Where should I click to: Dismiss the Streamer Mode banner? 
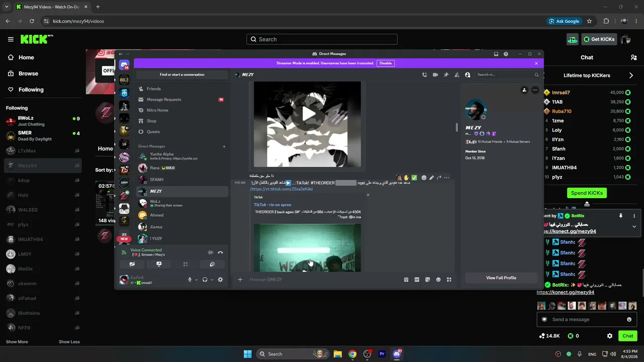536,63
